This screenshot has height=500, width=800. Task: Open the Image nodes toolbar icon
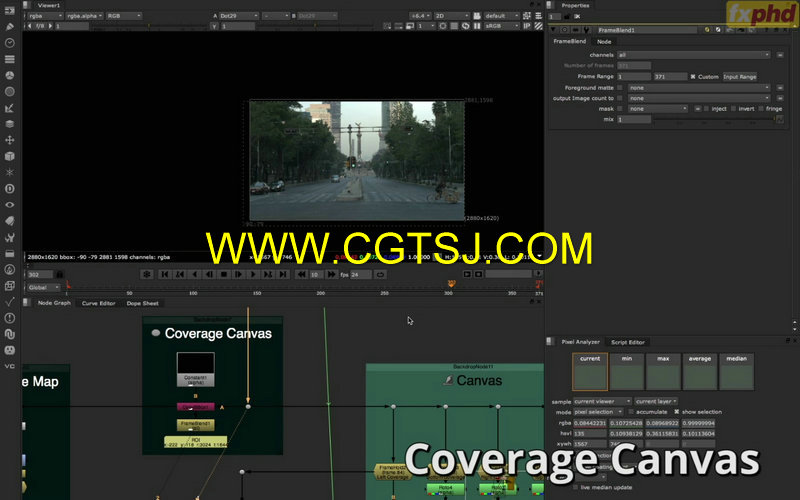click(9, 10)
